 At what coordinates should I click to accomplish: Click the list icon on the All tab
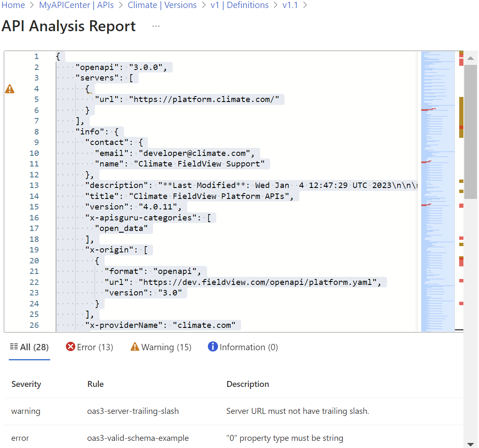pos(13,346)
